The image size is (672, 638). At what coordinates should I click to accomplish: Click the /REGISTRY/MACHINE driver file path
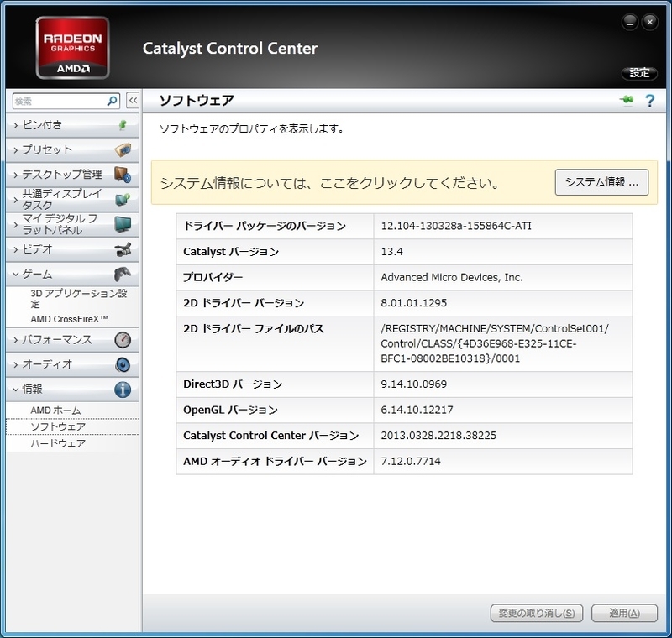coord(495,343)
